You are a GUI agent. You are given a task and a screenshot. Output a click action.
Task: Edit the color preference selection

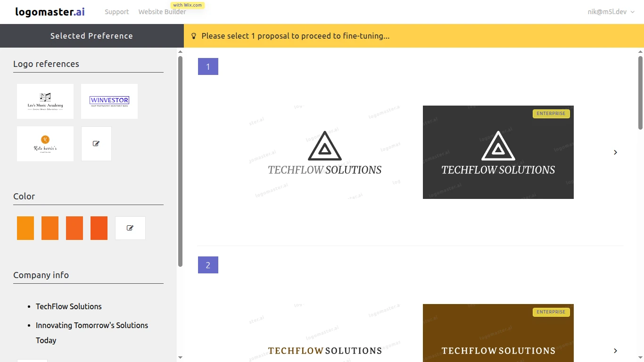(130, 228)
